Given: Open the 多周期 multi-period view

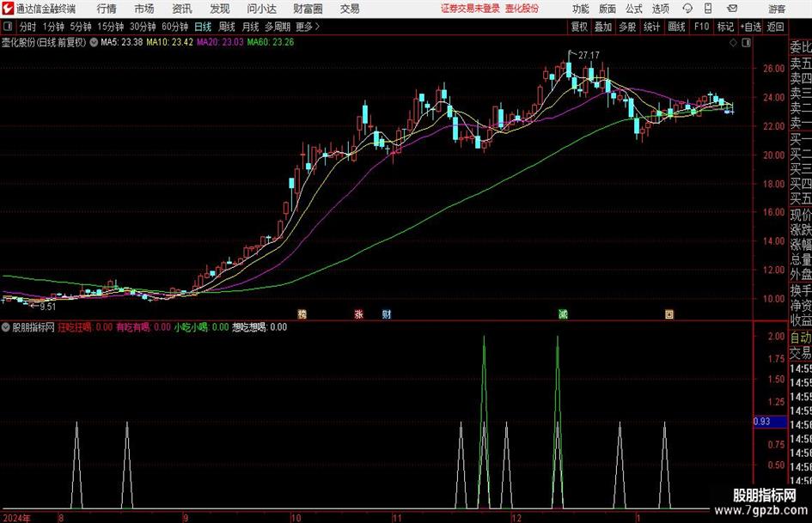Looking at the screenshot, I should click(278, 27).
